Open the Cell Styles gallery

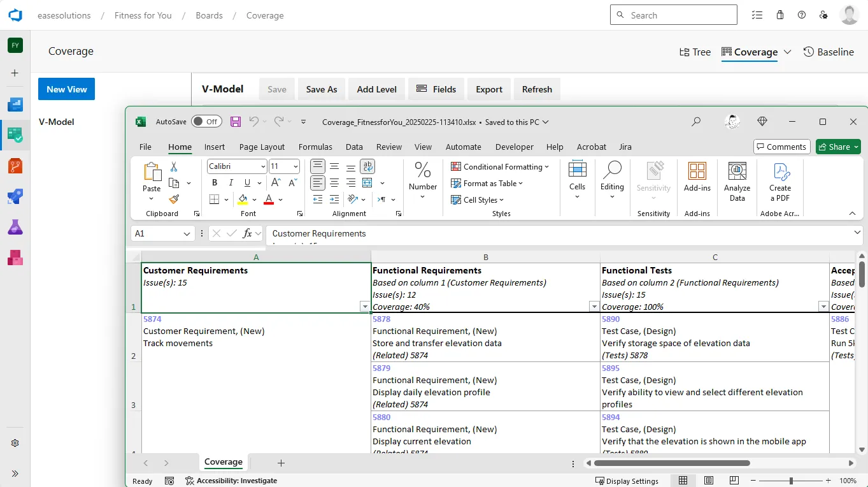point(477,200)
